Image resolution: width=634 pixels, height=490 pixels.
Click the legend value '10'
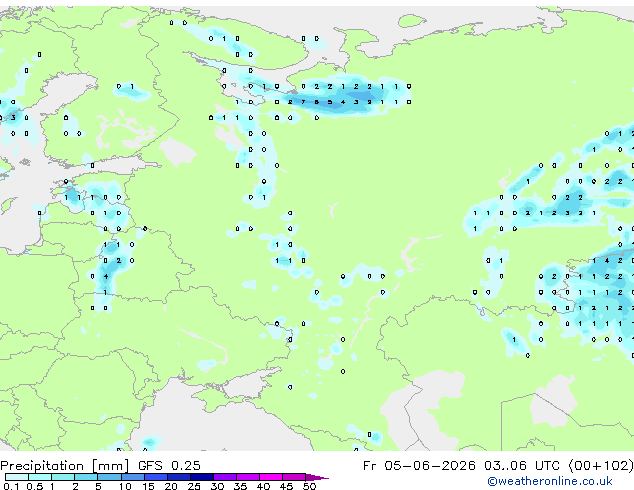[125, 486]
